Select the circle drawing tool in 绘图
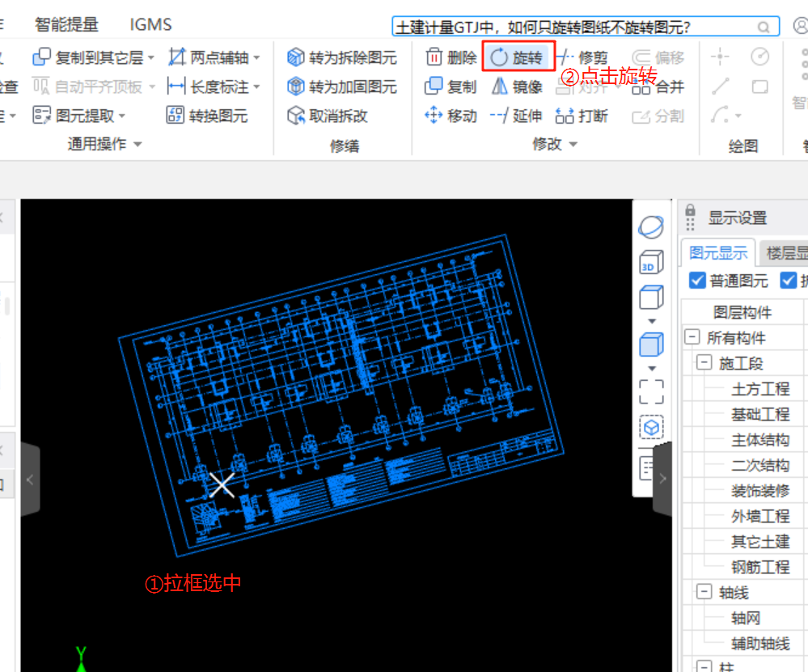 click(759, 57)
